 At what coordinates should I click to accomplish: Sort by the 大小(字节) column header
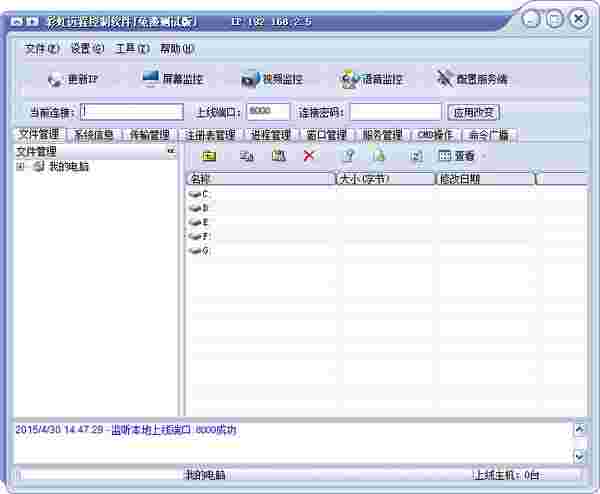coord(386,179)
